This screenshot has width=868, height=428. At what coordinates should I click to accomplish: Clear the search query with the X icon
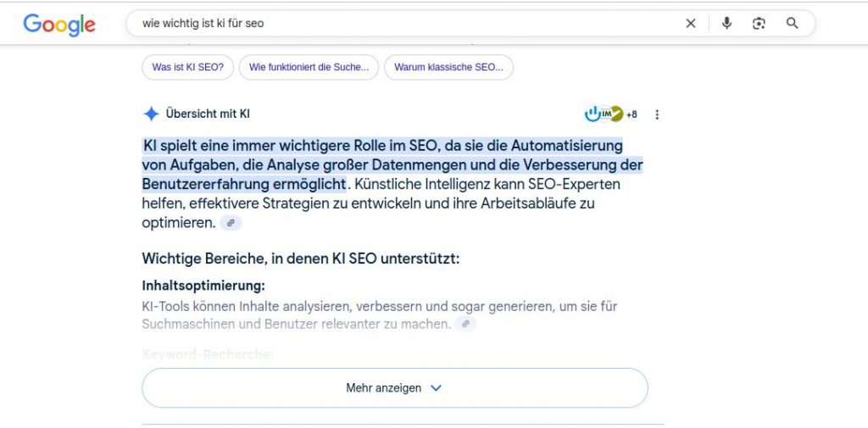point(690,23)
